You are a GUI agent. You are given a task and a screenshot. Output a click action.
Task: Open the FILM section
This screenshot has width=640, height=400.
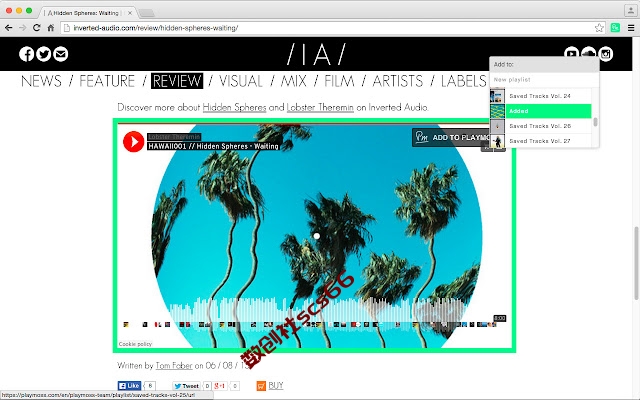coord(339,81)
